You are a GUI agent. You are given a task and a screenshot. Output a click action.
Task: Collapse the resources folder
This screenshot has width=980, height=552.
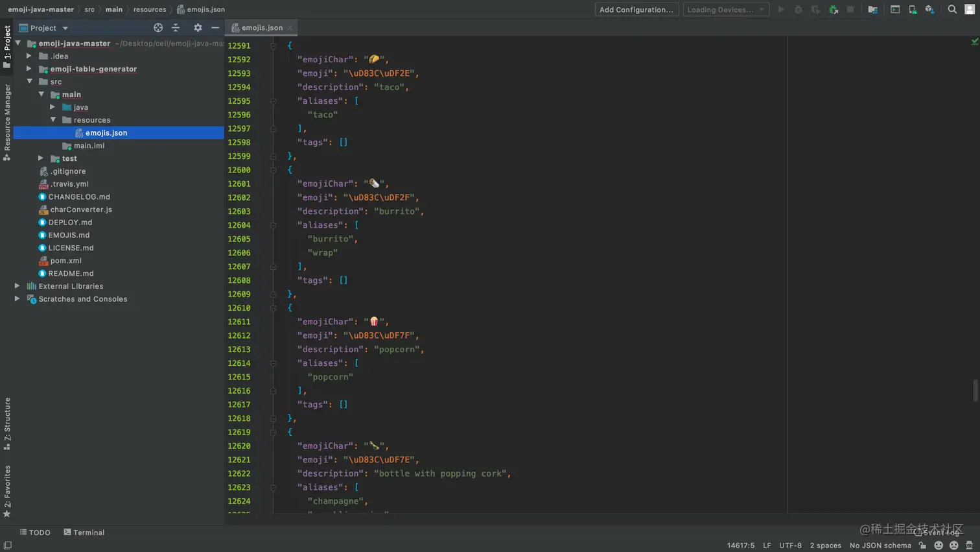tap(53, 120)
